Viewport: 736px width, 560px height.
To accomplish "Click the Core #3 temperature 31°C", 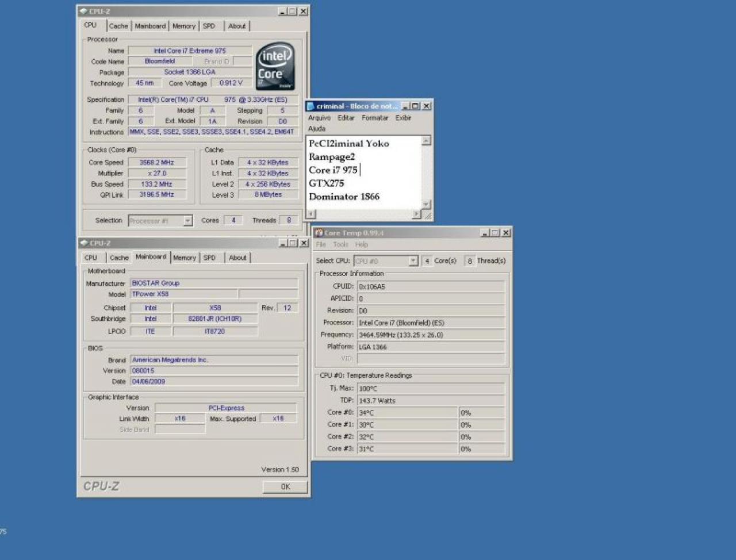I will [x=408, y=449].
